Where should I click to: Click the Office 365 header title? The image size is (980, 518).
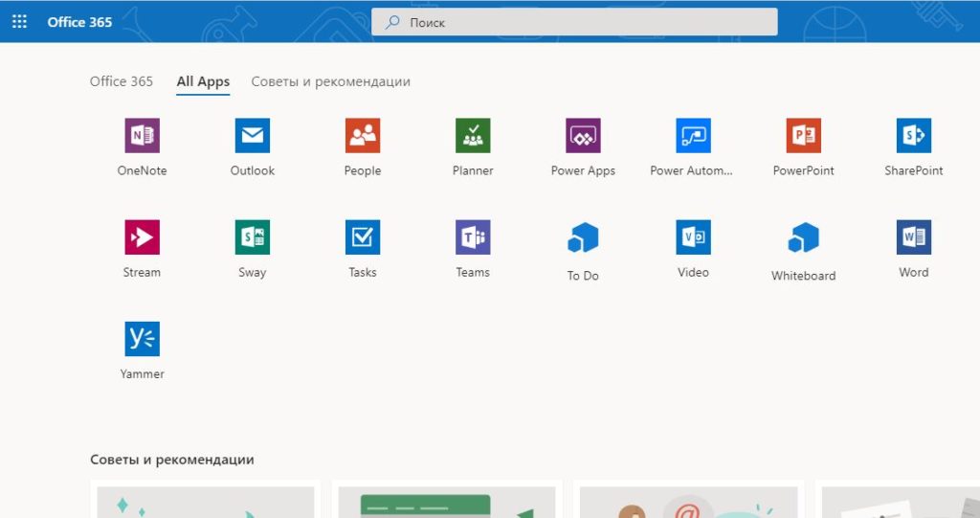coord(79,22)
